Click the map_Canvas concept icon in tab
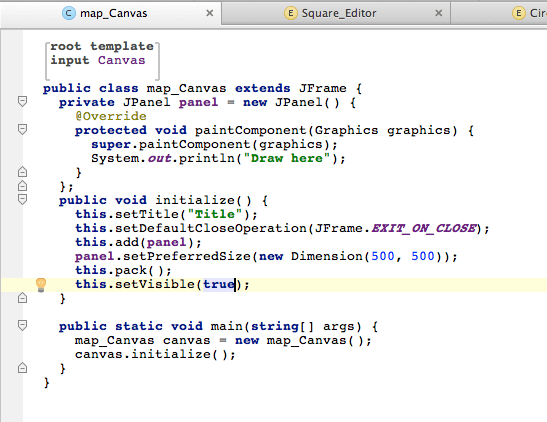 (69, 13)
